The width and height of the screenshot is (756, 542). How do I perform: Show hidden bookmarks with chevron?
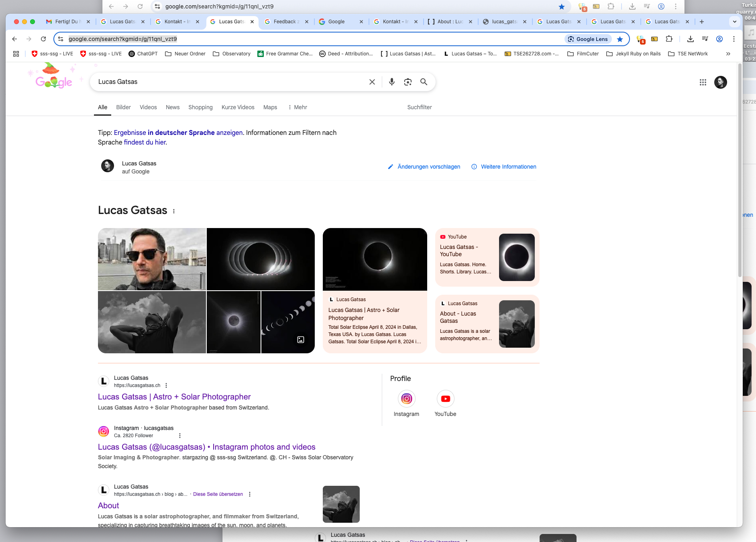click(x=728, y=54)
